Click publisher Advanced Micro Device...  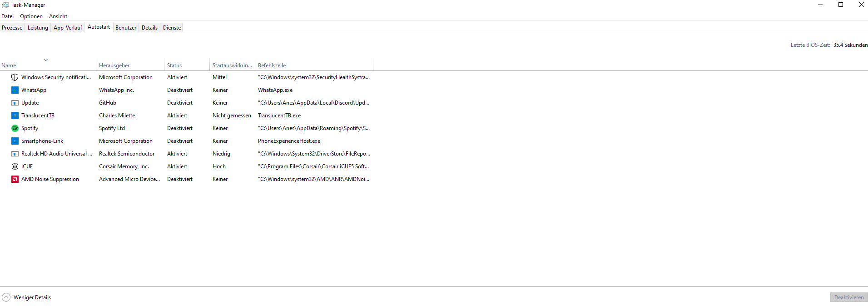(129, 179)
